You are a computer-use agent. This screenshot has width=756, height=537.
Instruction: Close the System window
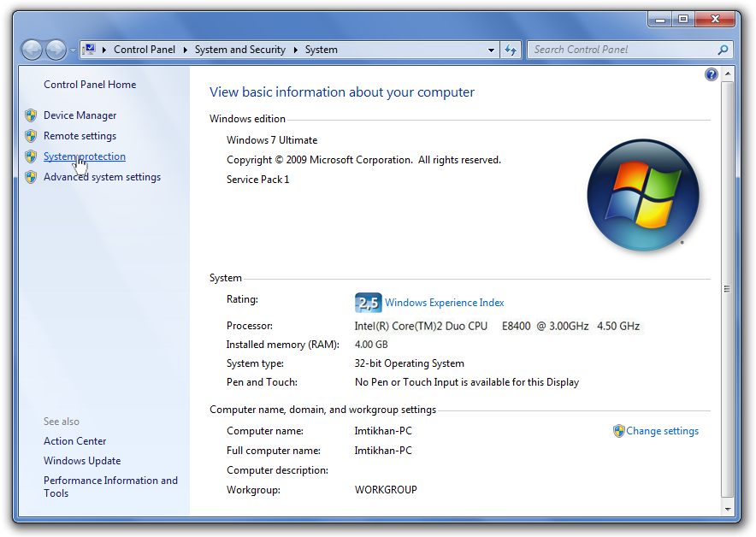click(x=716, y=20)
